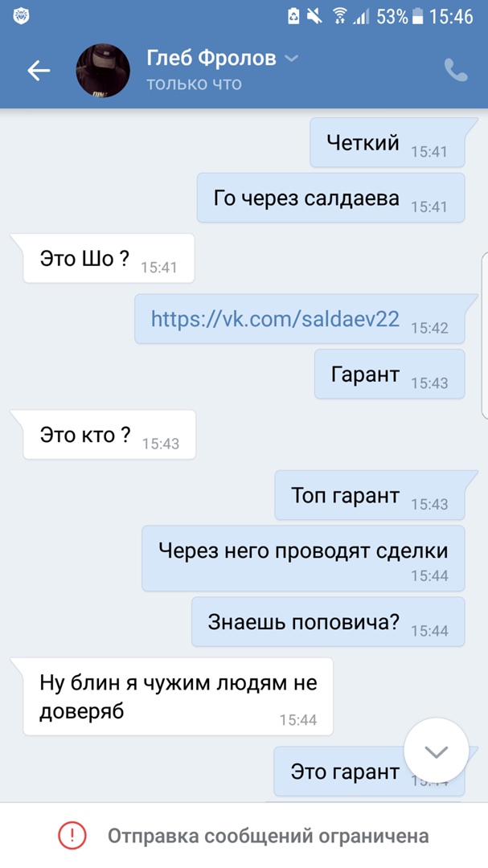Viewport: 488px width, 868px height.
Task: Select the 'Четкий' message bubble
Action: coord(388,142)
